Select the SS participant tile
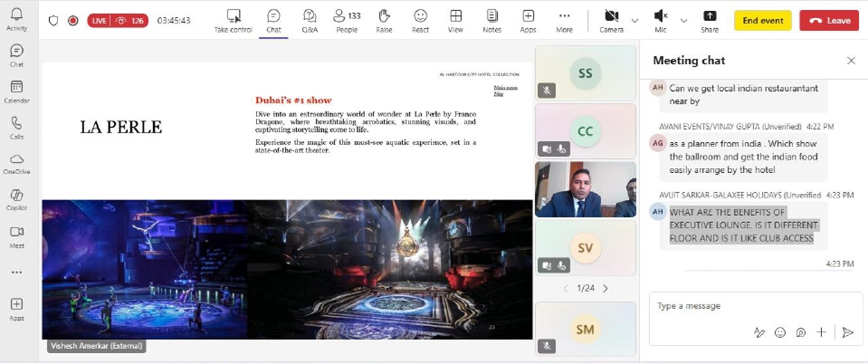 [585, 73]
